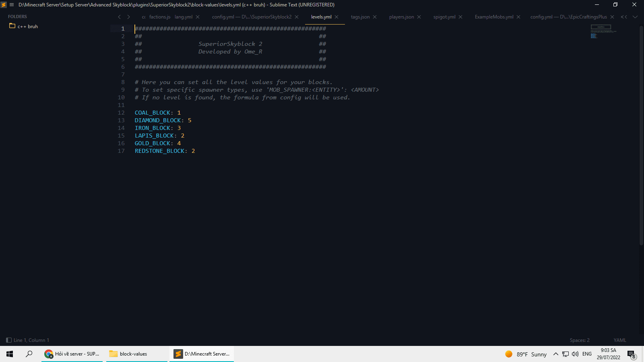Open the Windows Start menu
This screenshot has height=362, width=644.
[10, 354]
